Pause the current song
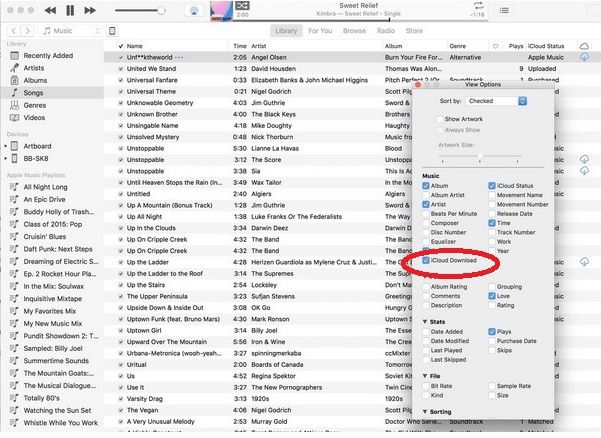 click(x=70, y=10)
